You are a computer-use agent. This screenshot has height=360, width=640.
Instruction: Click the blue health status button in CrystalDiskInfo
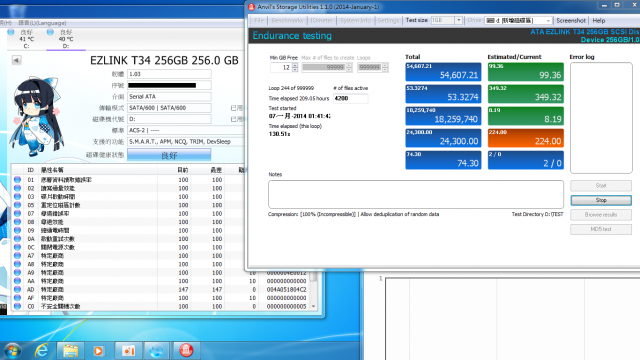169,155
